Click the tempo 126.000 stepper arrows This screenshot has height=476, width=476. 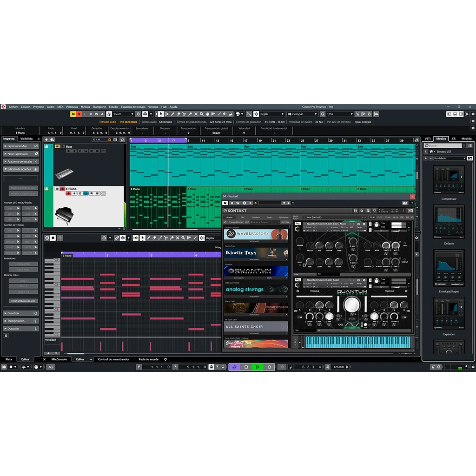click(347, 367)
